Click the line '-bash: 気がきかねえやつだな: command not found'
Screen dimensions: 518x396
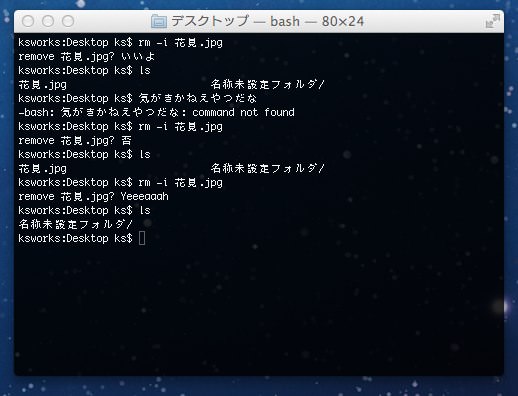(157, 113)
